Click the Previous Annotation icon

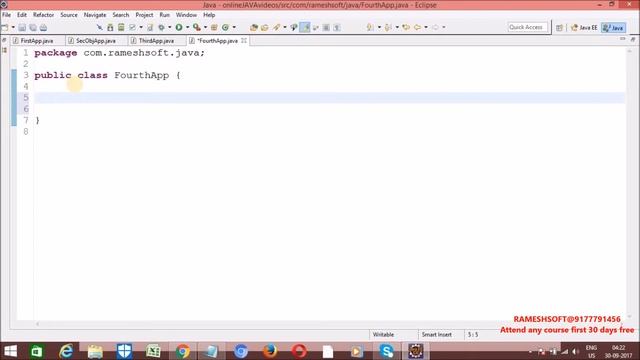point(388,27)
